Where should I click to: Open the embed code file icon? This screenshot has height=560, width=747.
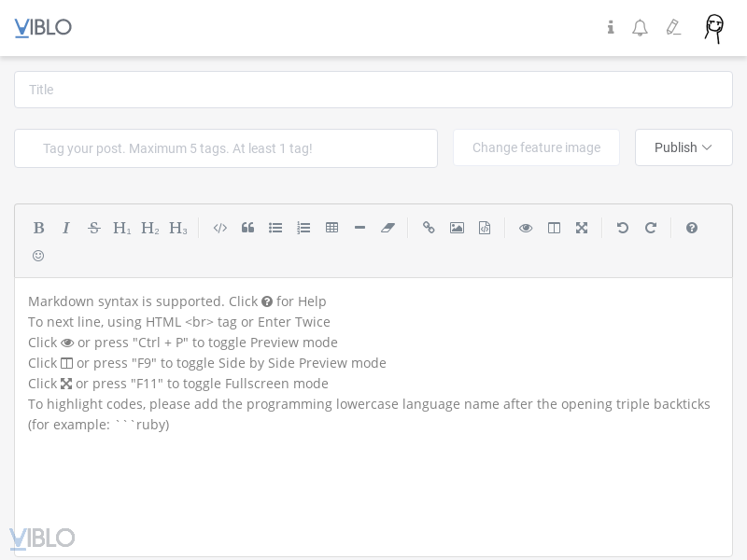tap(485, 228)
